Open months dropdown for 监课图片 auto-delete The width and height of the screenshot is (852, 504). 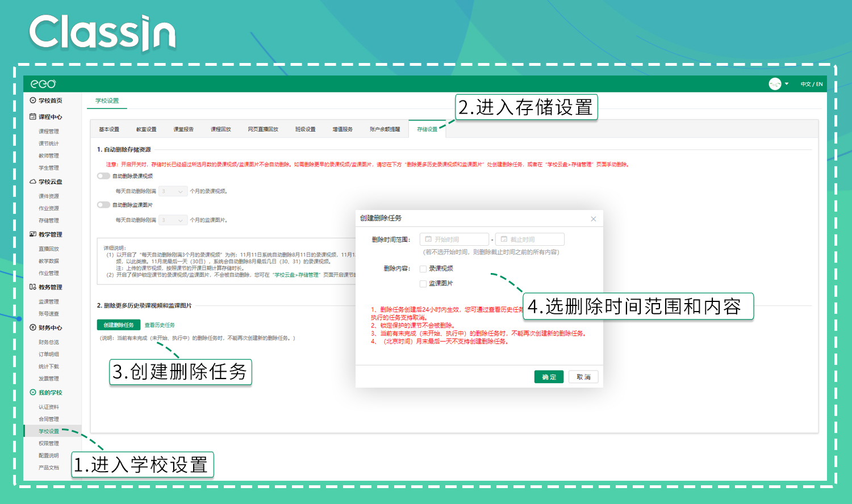173,220
